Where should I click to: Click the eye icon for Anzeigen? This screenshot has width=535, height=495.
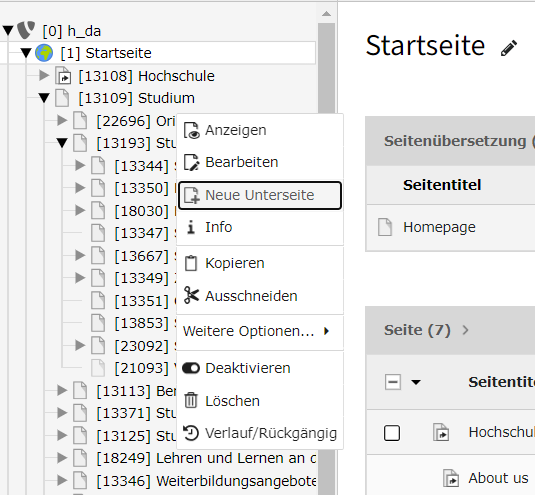coord(191,130)
